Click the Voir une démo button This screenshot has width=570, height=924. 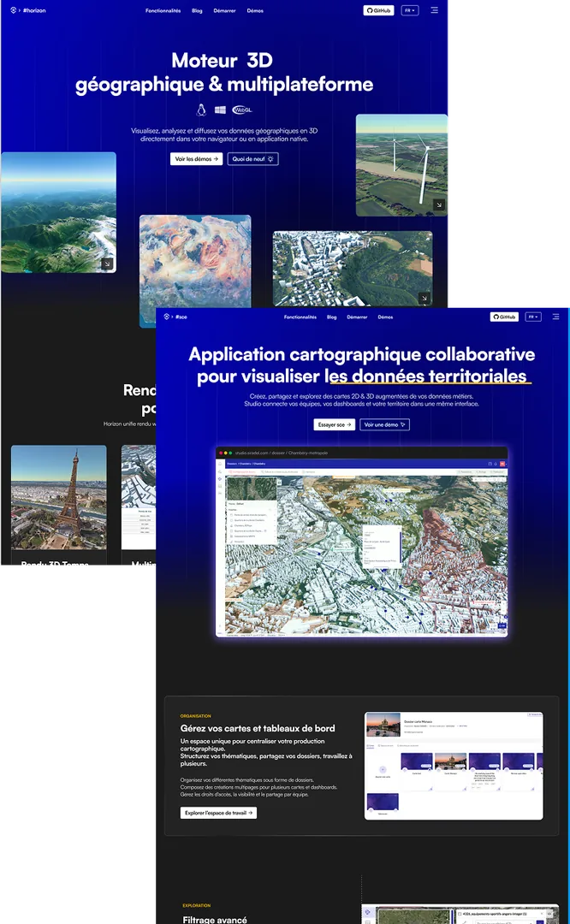(384, 425)
